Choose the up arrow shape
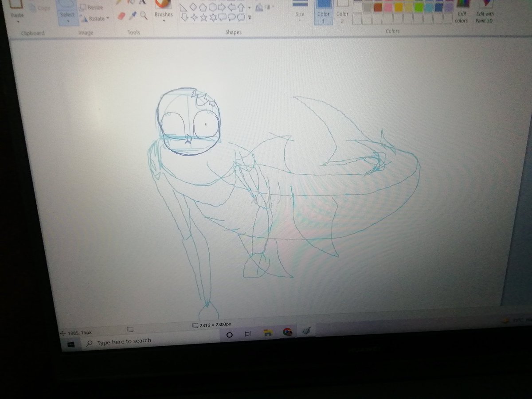 240,7
